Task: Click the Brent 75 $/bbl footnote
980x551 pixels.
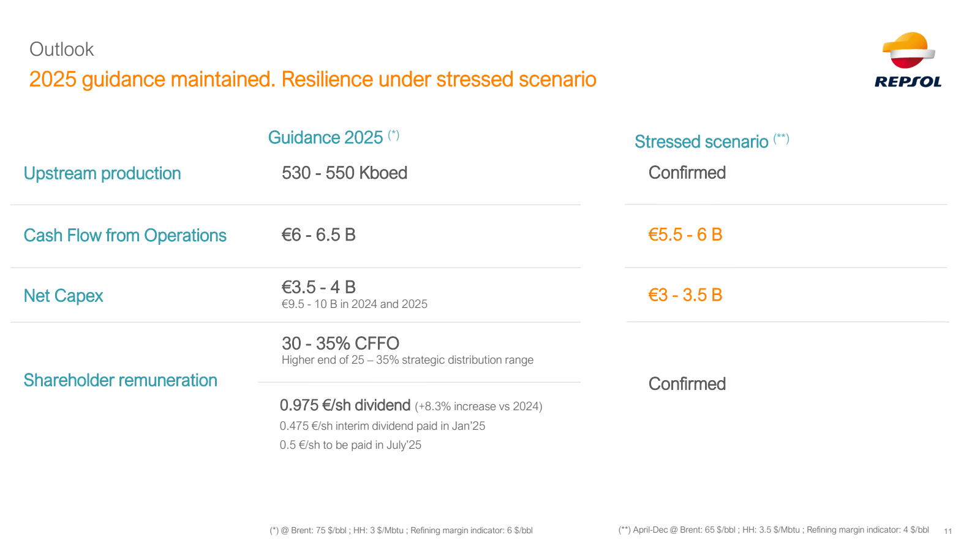Action: 401,530
